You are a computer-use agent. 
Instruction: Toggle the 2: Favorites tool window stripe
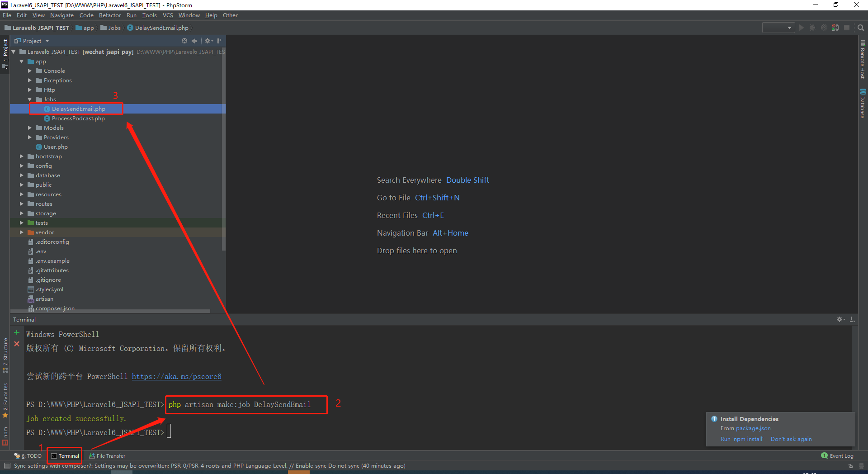click(5, 401)
